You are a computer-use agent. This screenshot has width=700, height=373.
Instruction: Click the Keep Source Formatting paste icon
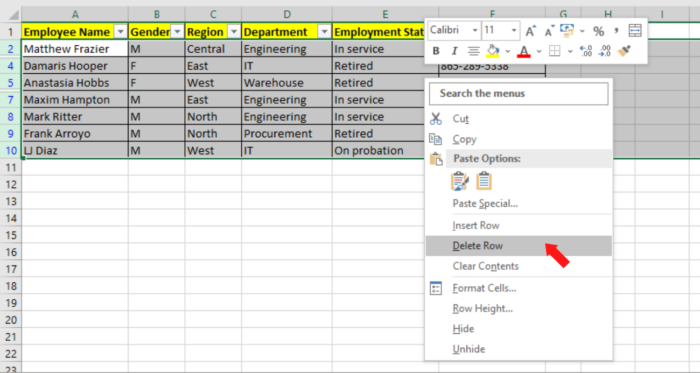(460, 182)
